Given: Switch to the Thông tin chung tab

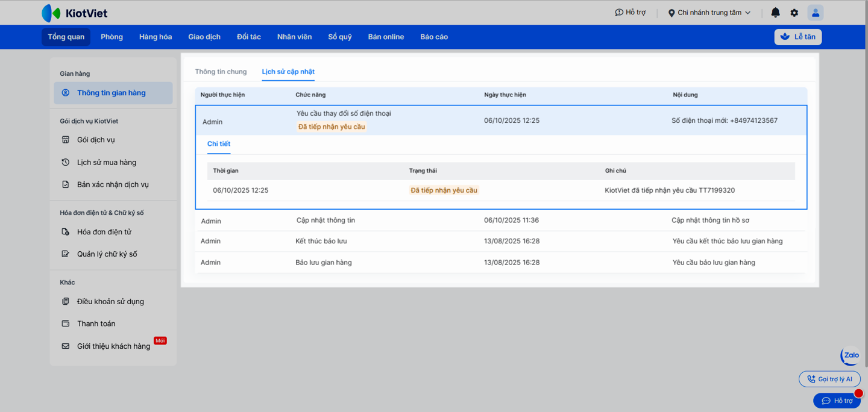Looking at the screenshot, I should (x=221, y=72).
